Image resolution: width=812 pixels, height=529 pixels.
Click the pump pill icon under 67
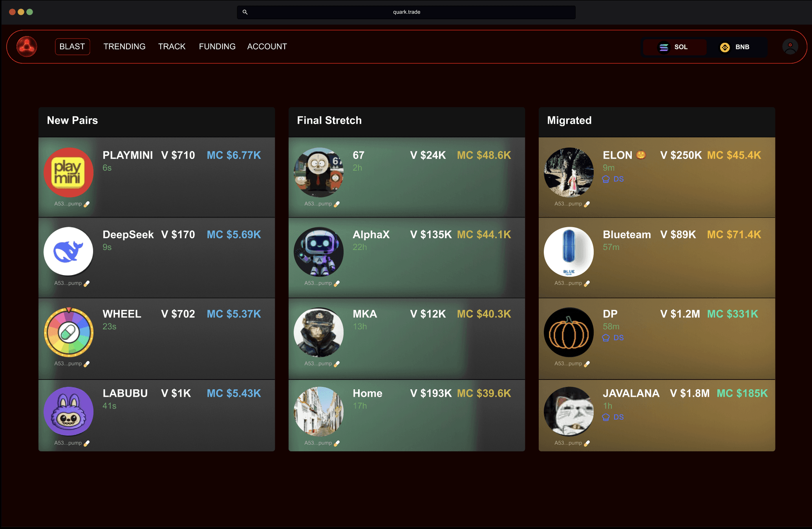tap(337, 204)
